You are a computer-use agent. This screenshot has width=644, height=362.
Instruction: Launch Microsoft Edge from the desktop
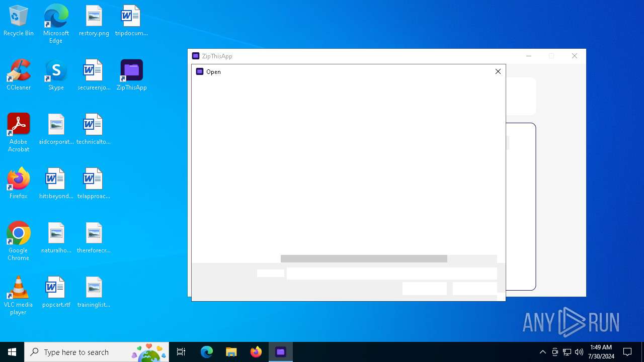click(56, 24)
